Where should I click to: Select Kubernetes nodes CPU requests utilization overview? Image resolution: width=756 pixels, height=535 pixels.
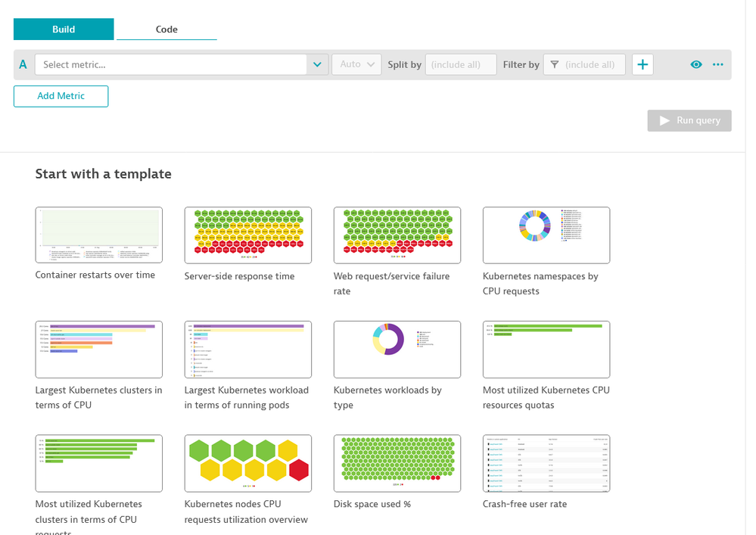[x=248, y=462]
